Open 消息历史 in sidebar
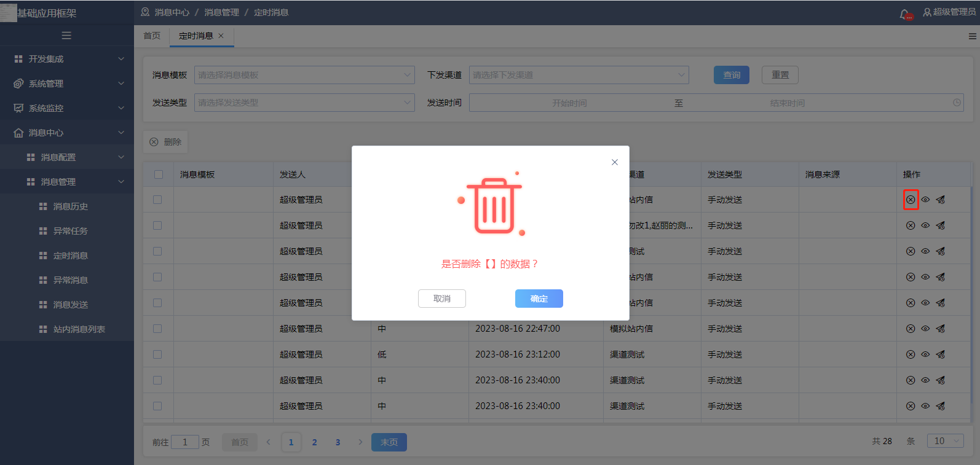 71,206
